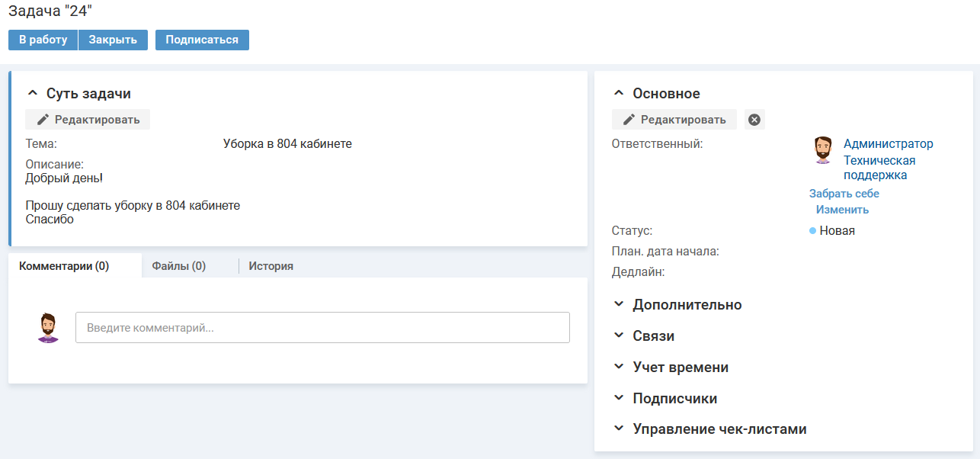Expand the Подписчики section
Screen dimensions: 980x459
(x=619, y=398)
